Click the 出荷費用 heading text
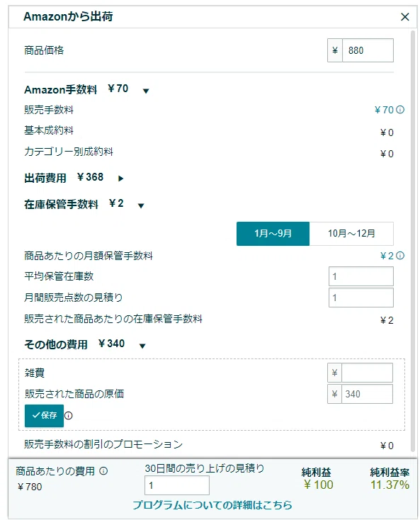The image size is (420, 520). [x=45, y=178]
